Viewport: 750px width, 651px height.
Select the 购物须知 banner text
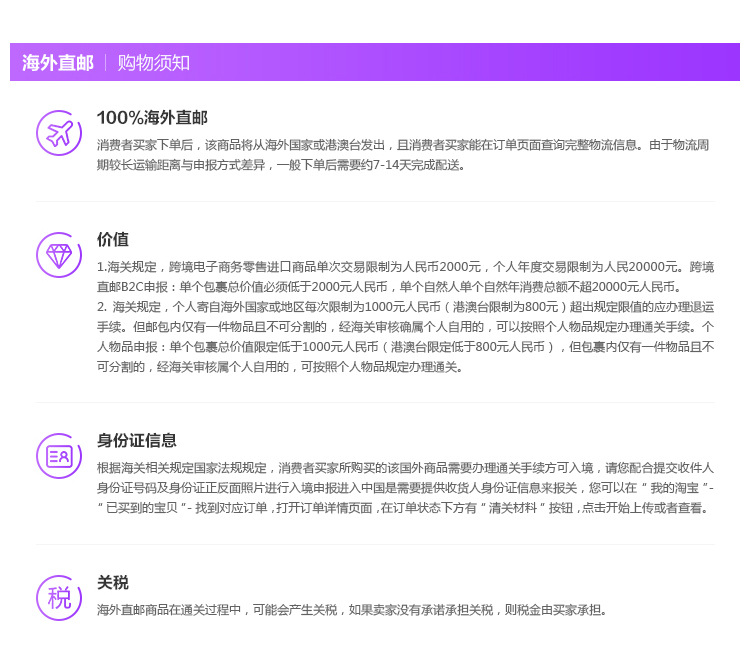click(154, 63)
